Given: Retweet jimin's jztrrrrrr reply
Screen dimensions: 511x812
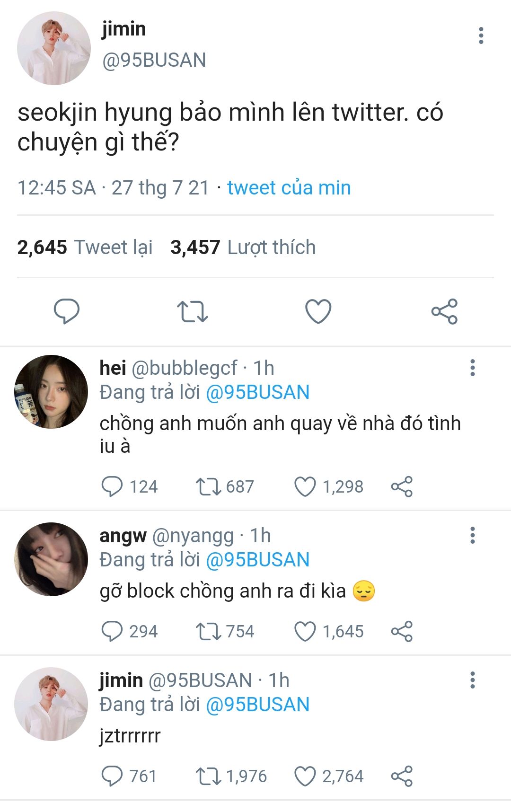Looking at the screenshot, I should [x=208, y=776].
